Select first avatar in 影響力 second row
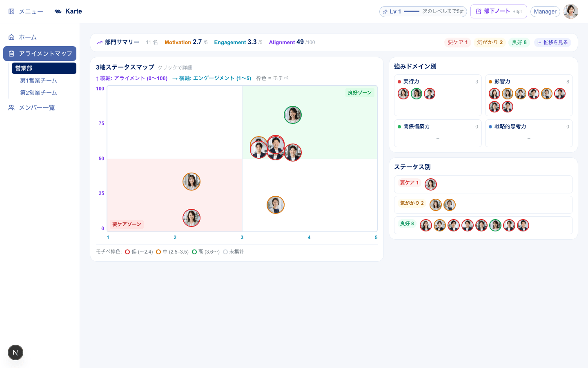 tap(494, 107)
